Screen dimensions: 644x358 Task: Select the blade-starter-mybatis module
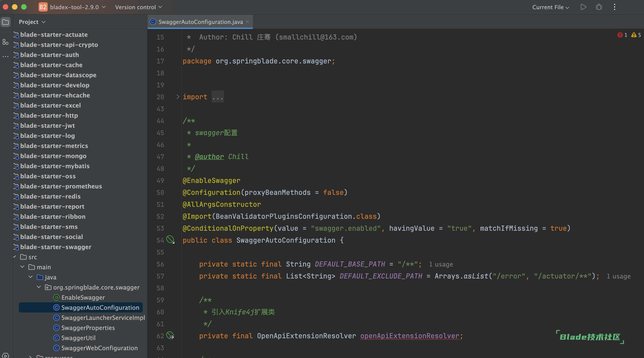click(55, 166)
